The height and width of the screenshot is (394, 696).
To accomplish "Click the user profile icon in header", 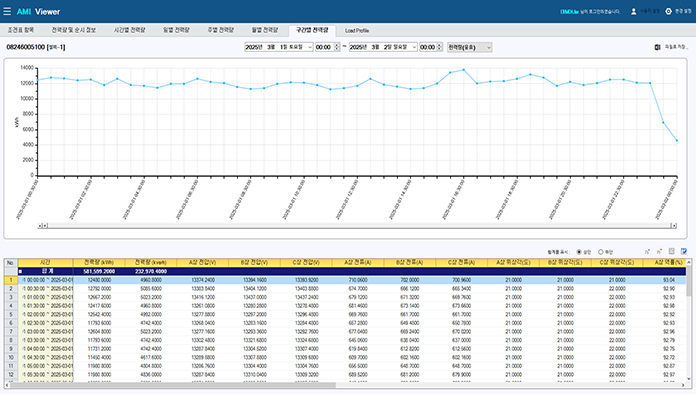I will pyautogui.click(x=633, y=12).
